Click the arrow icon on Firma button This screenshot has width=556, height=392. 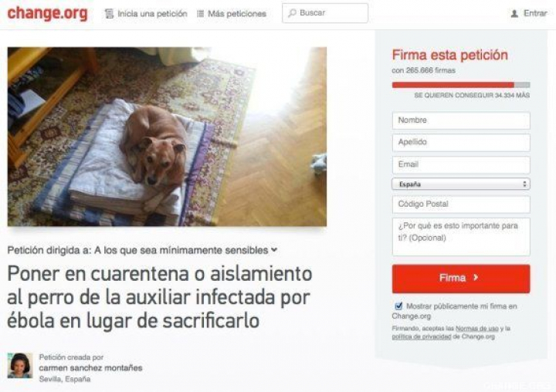click(476, 278)
